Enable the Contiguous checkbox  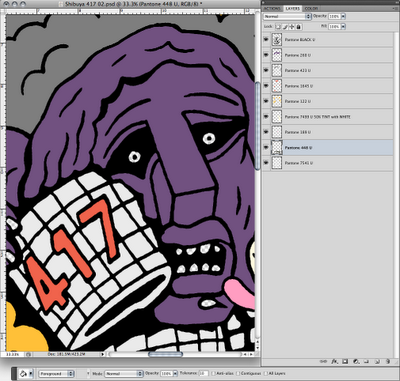238,374
